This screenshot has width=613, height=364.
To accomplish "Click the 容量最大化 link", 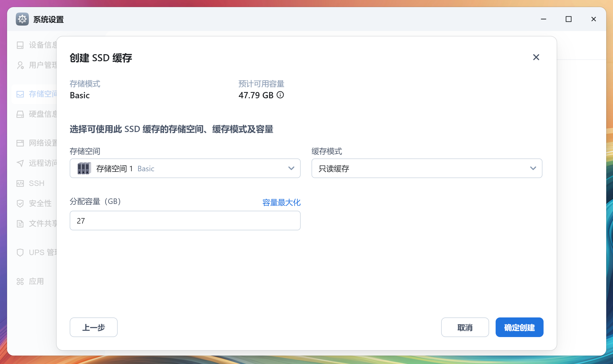I will [281, 202].
